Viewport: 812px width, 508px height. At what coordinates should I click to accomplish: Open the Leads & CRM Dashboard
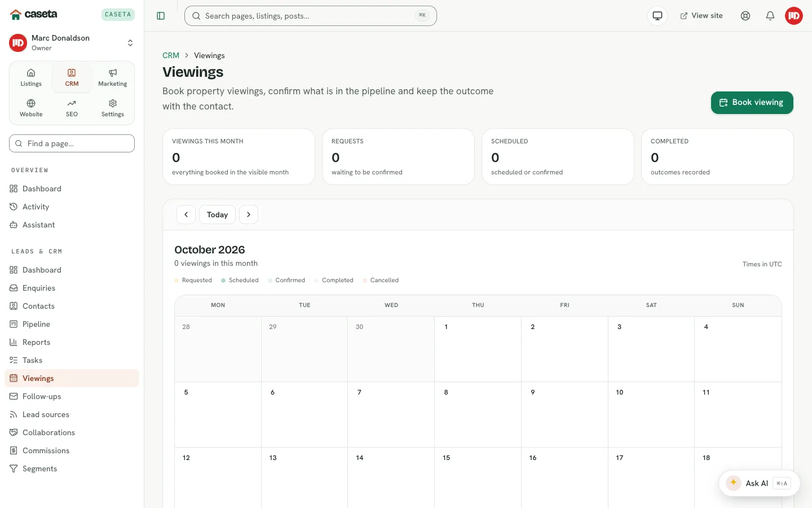(x=72, y=270)
